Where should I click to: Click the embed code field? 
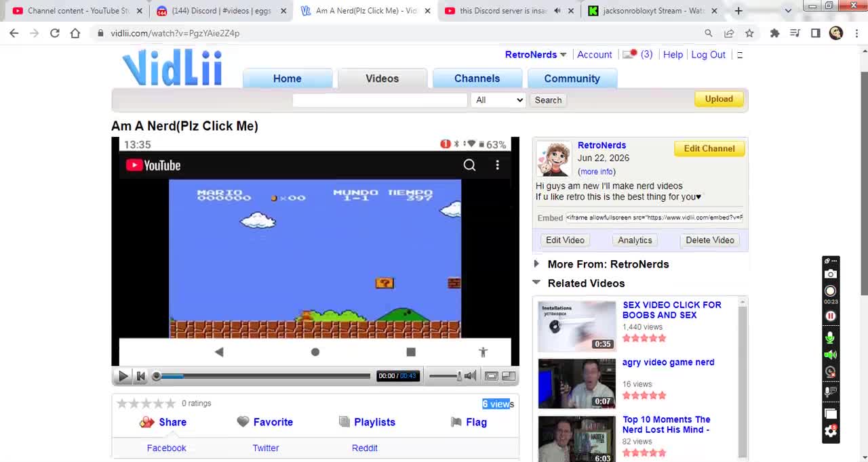click(x=654, y=217)
